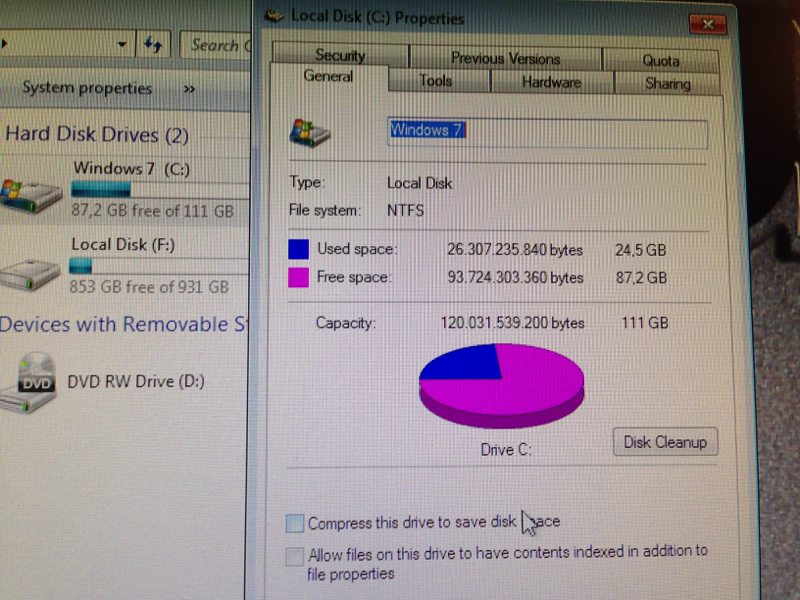
Task: Click the "Local Disk" type value
Action: [419, 184]
